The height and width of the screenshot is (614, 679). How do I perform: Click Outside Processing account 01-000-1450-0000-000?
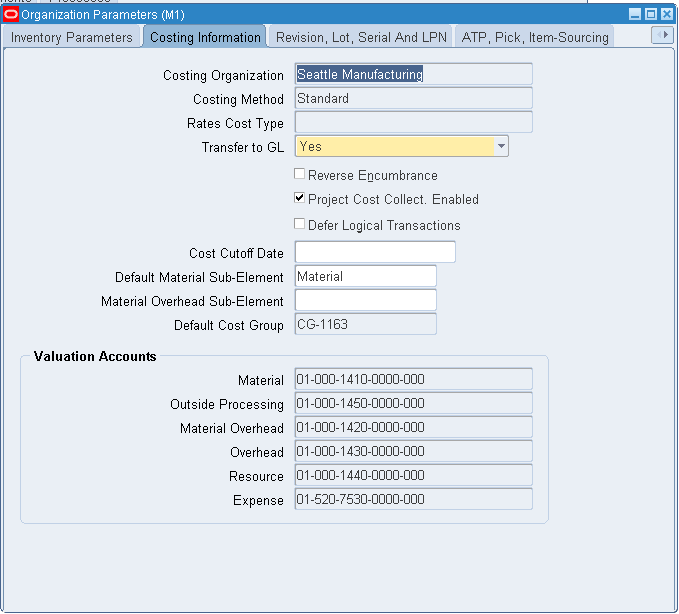click(414, 403)
